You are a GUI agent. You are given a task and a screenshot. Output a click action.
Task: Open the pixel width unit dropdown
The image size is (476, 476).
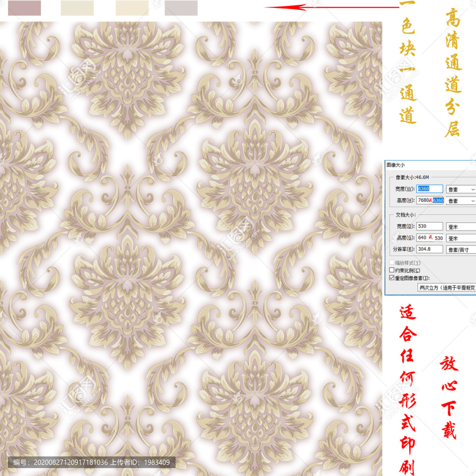click(461, 189)
